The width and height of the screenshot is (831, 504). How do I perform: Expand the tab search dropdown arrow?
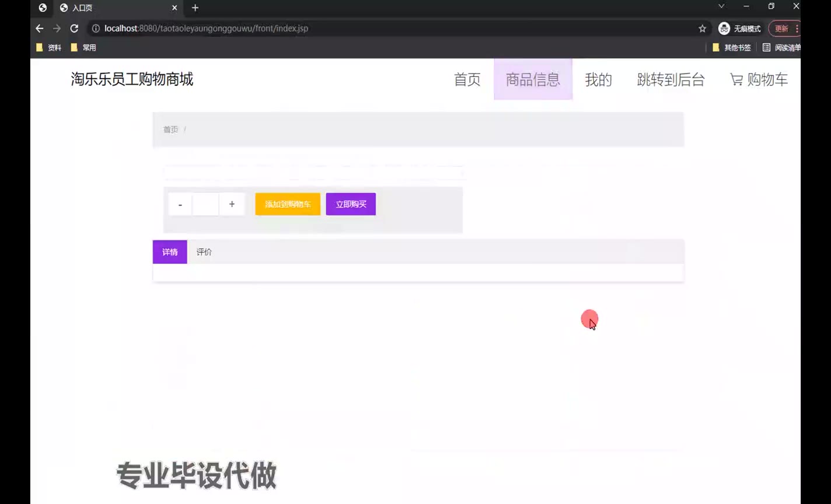coord(721,6)
